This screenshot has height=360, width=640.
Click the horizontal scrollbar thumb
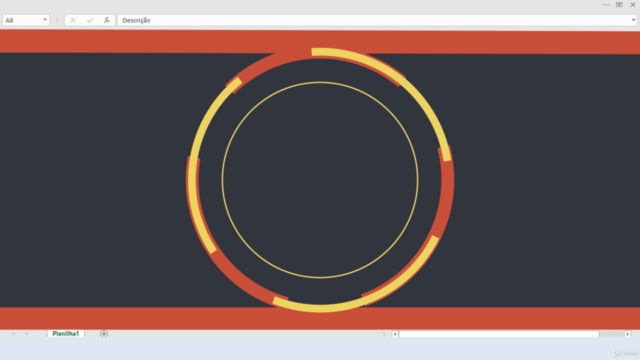click(499, 334)
